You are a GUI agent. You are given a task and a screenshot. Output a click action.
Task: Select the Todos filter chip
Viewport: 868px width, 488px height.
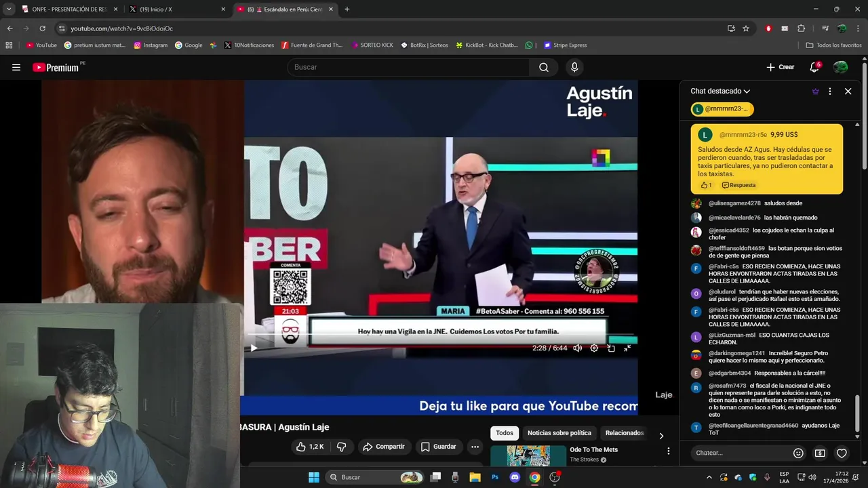[505, 433]
